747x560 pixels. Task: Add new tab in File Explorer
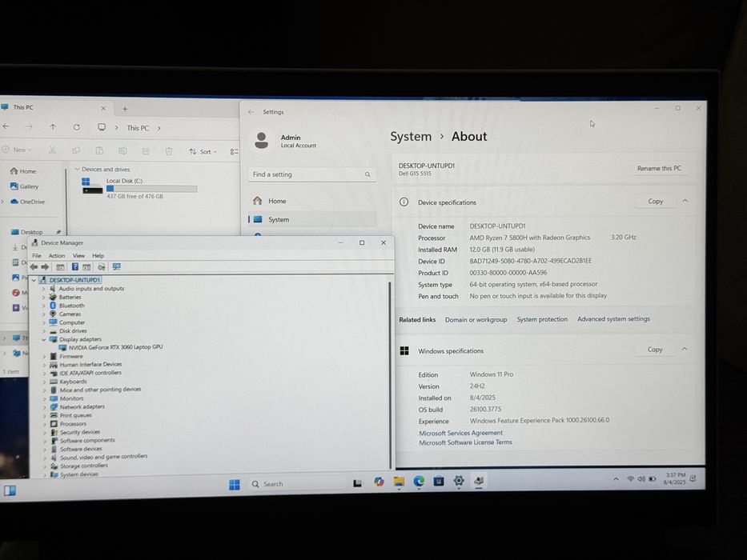point(125,109)
